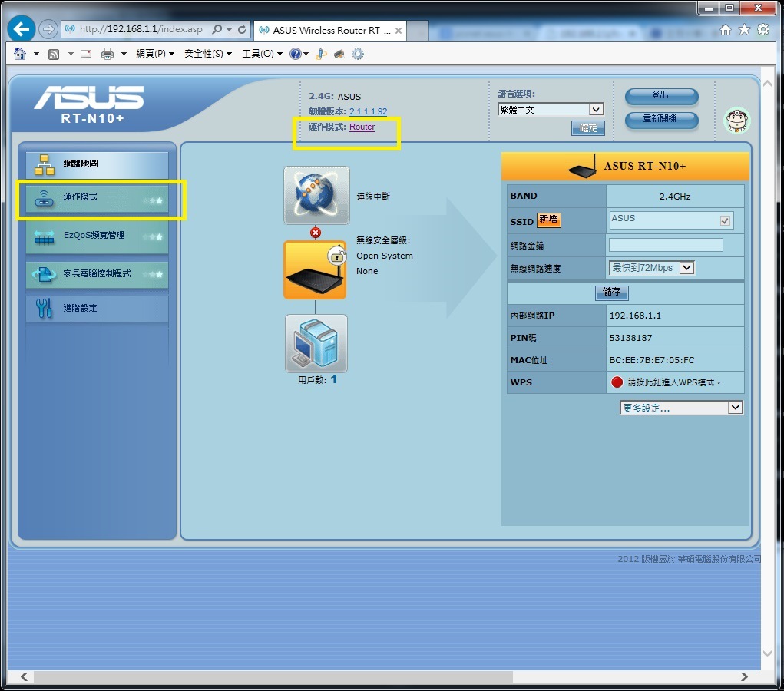This screenshot has width=784, height=691.
Task: Open Favorites star icon
Action: (745, 30)
